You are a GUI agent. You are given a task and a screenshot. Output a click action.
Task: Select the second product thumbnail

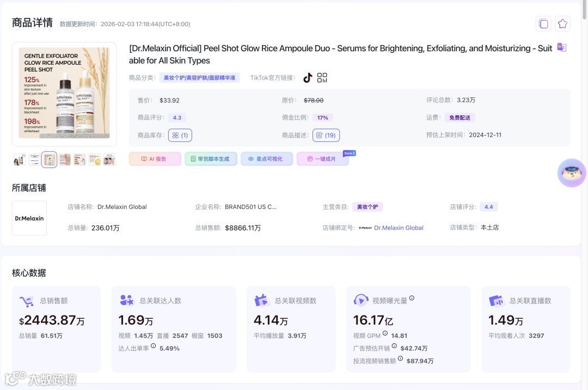(x=34, y=160)
